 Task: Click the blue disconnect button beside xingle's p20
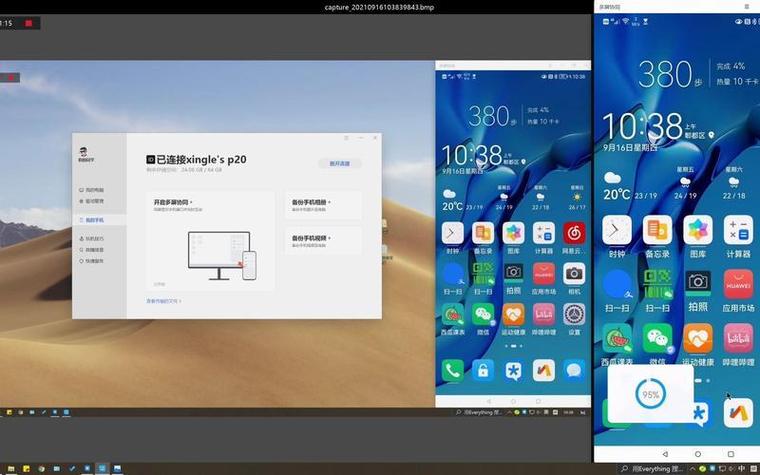(x=340, y=164)
